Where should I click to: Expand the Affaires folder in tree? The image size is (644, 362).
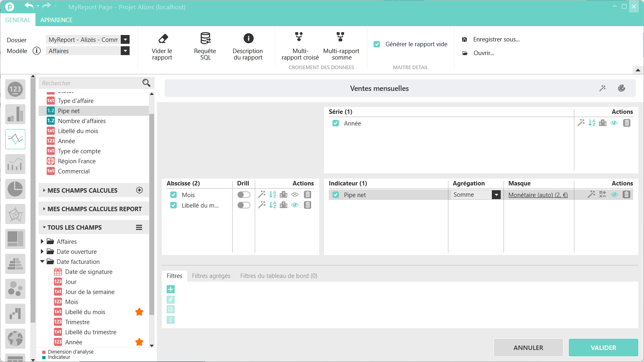click(x=42, y=241)
